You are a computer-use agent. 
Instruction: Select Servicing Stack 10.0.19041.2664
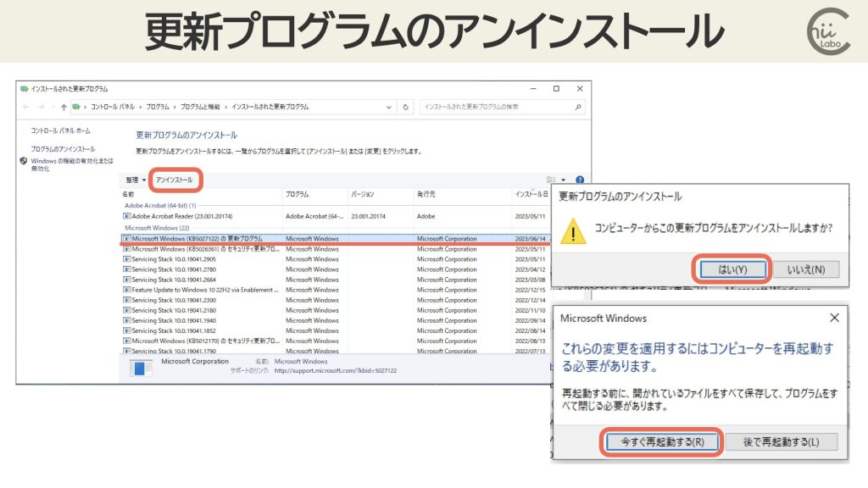[336, 280]
